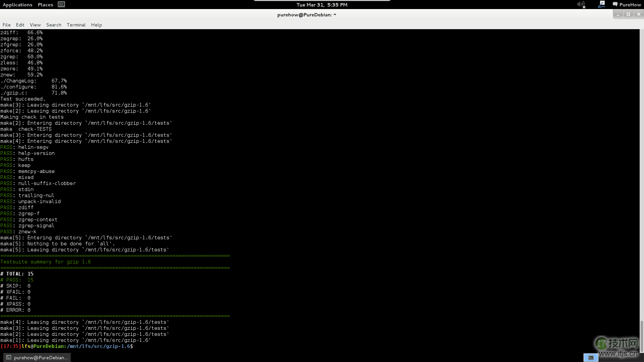Maximize the terminal window

tap(628, 14)
